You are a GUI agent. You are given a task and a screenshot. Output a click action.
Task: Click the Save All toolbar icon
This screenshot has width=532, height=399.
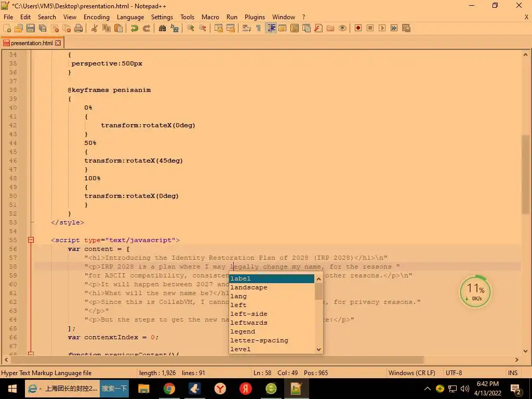43,28
